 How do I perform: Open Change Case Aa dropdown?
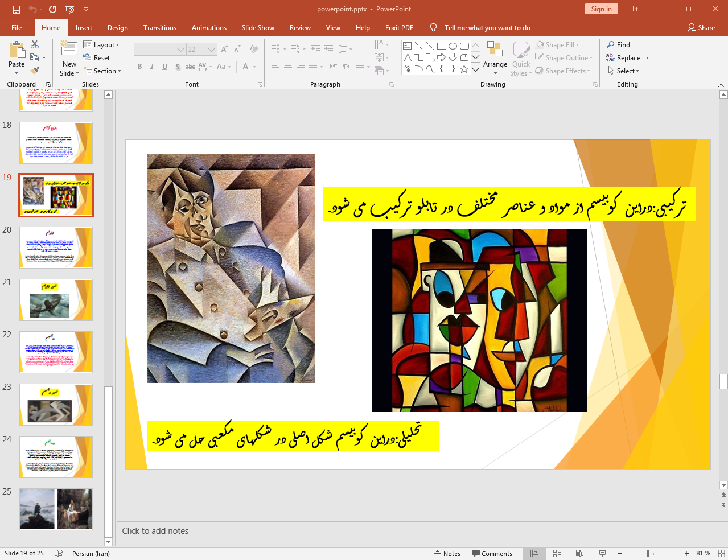click(x=224, y=67)
